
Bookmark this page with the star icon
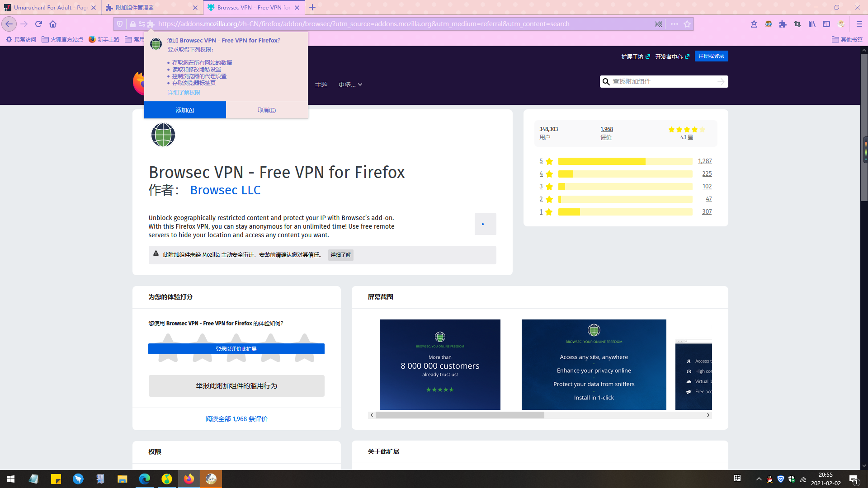(687, 24)
